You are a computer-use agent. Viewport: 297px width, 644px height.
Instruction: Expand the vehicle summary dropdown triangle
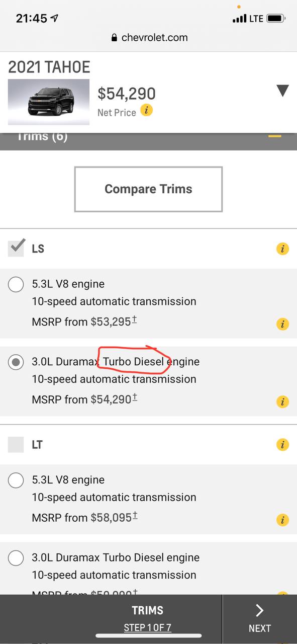282,91
